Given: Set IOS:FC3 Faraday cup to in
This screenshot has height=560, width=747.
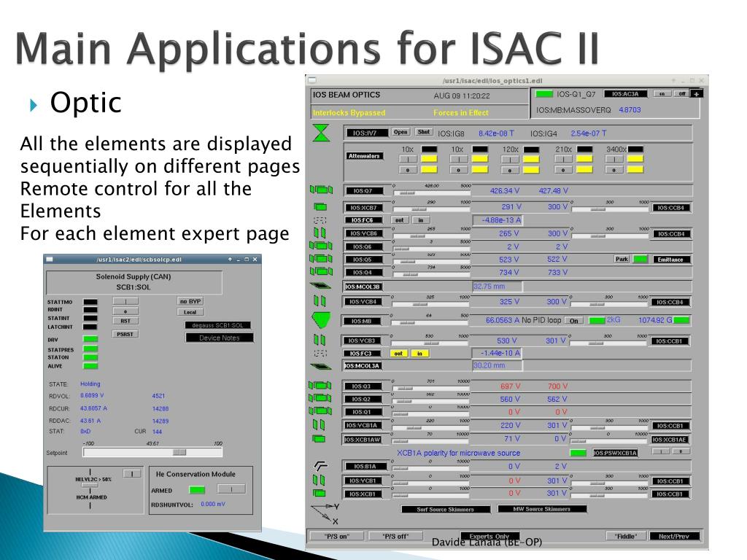Looking at the screenshot, I should [419, 354].
